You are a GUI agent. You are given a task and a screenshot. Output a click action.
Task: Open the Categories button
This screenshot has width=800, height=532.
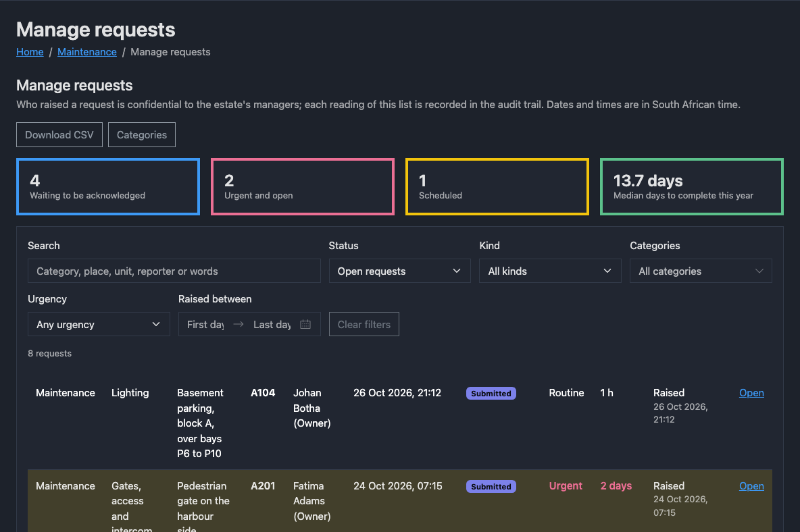[142, 134]
